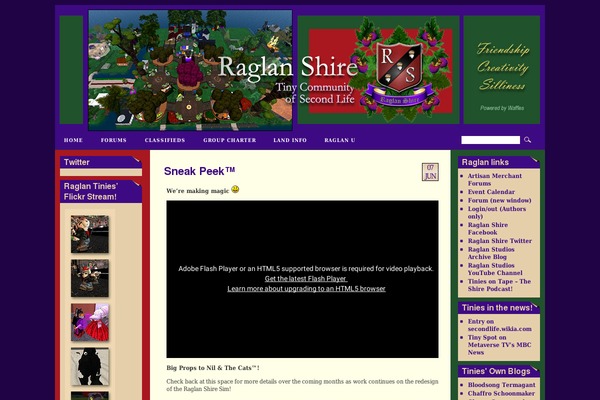
Task: Go to Classifieds in the navigation
Action: pos(165,140)
